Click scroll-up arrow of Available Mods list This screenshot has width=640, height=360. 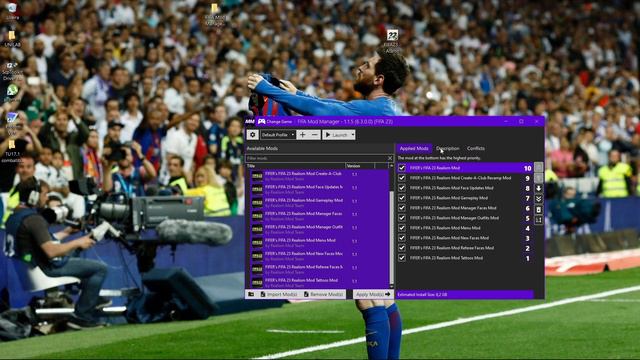(391, 166)
